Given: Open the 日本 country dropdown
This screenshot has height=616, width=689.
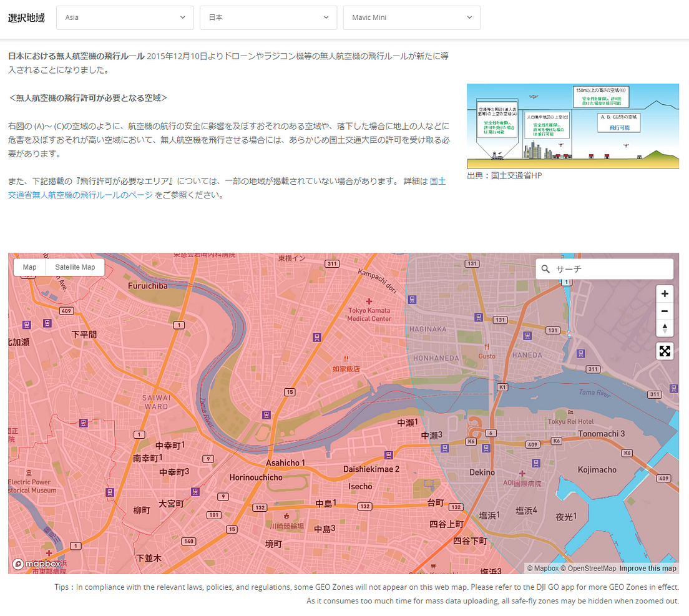Looking at the screenshot, I should [268, 17].
